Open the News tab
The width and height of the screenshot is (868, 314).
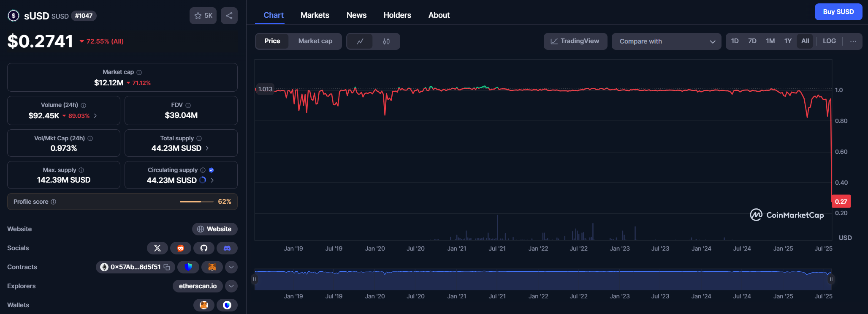click(357, 15)
